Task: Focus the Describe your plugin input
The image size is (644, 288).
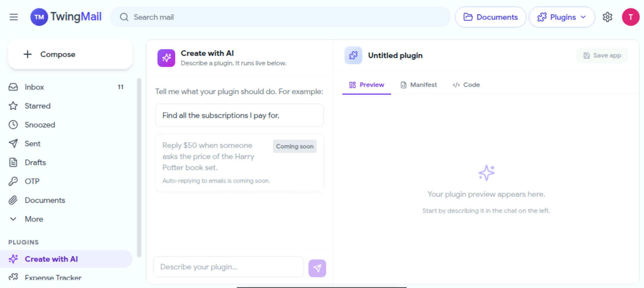Action: coord(229,267)
